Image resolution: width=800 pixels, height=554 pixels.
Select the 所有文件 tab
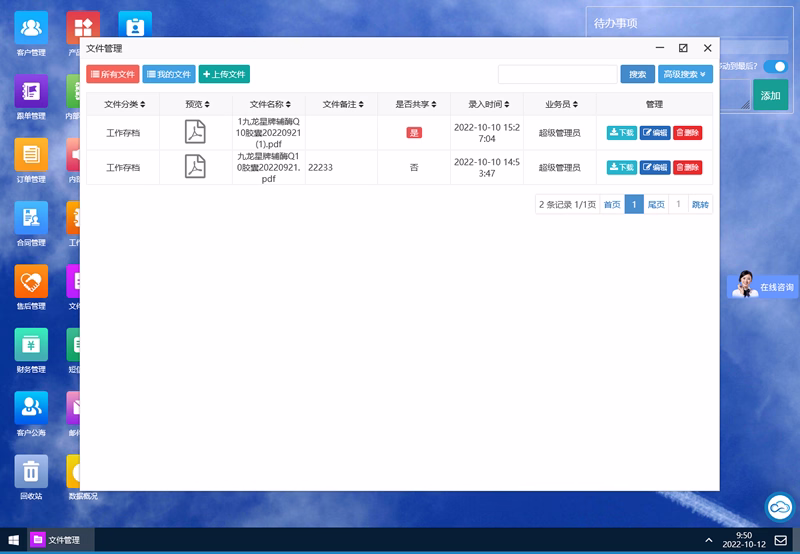(113, 74)
